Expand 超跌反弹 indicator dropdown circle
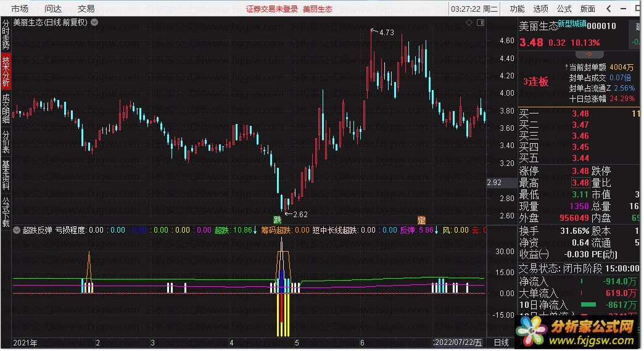Viewport: 644px width, 351px height. pyautogui.click(x=17, y=230)
